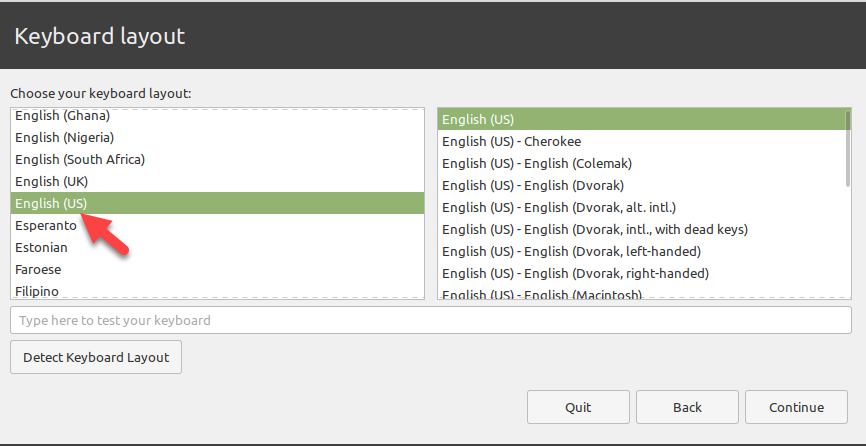Select English (Colemak) layout variant
The image size is (866, 446).
537,163
